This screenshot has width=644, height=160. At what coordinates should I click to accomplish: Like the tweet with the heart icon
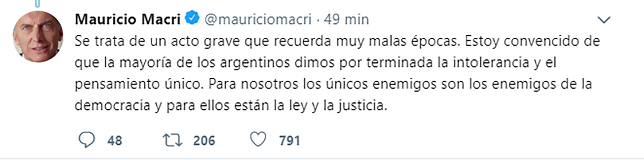[x=258, y=139]
